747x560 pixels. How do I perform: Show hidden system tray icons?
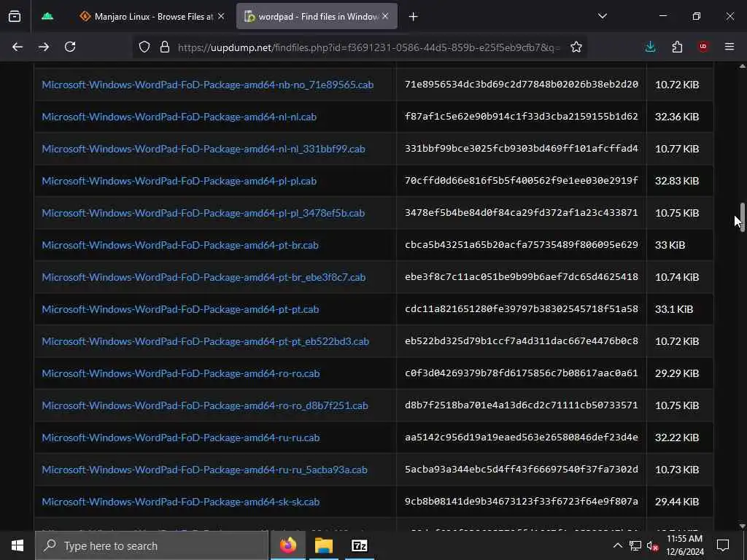[x=617, y=545]
